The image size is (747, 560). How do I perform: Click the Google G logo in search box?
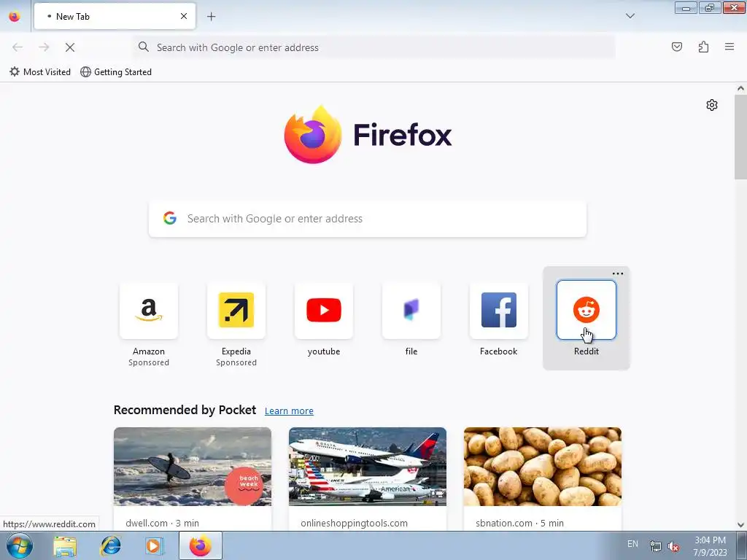point(170,219)
